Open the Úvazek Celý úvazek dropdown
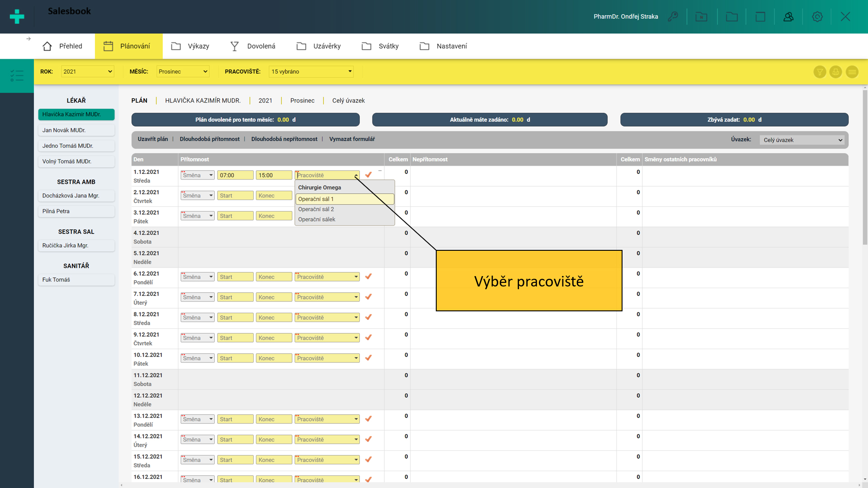 [802, 140]
